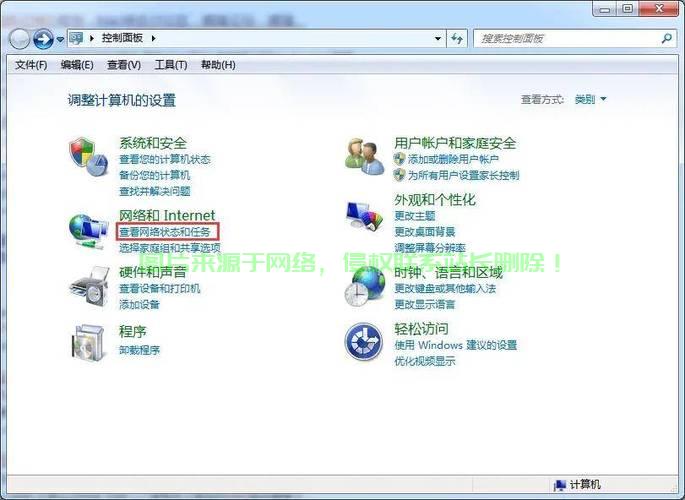Image resolution: width=685 pixels, height=500 pixels.
Task: Click the back navigation arrow button
Action: [x=19, y=39]
